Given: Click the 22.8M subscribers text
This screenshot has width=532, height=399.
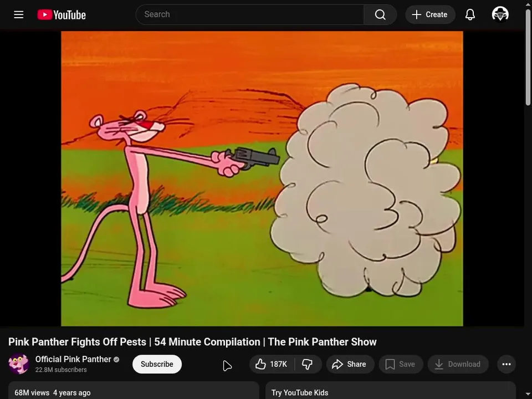Looking at the screenshot, I should coord(61,370).
